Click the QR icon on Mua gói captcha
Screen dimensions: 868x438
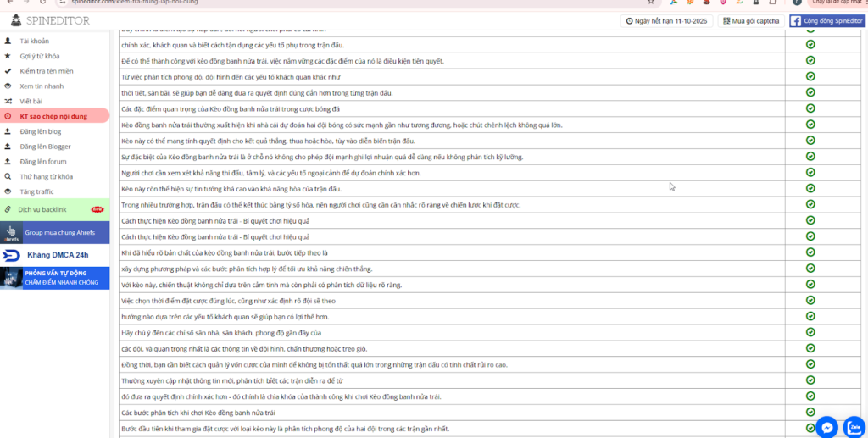725,21
